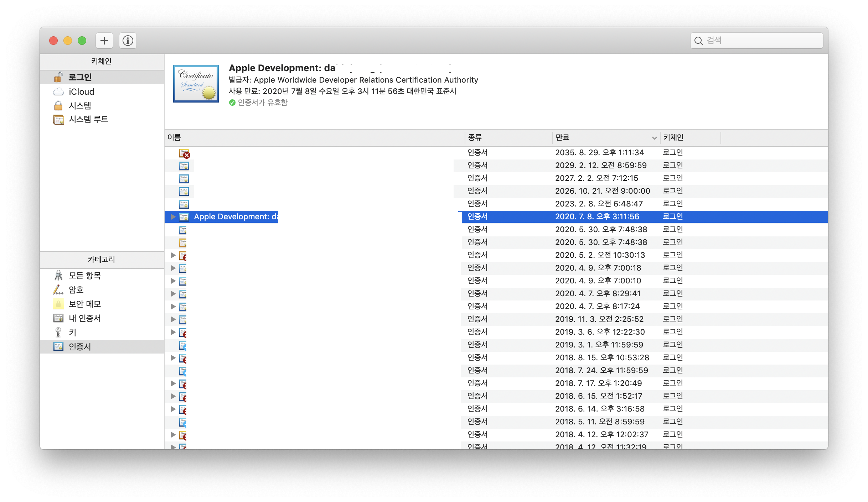This screenshot has height=502, width=868.
Task: Show 모든 항목 category
Action: (84, 276)
